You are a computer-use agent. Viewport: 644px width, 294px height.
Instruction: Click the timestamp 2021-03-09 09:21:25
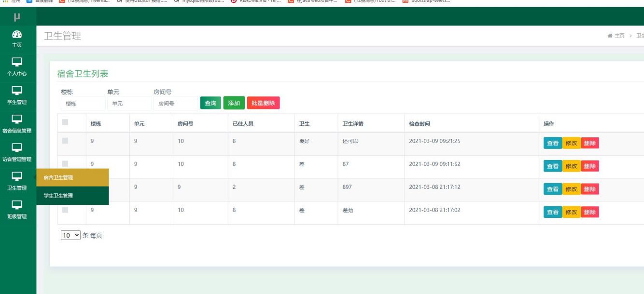tap(434, 141)
